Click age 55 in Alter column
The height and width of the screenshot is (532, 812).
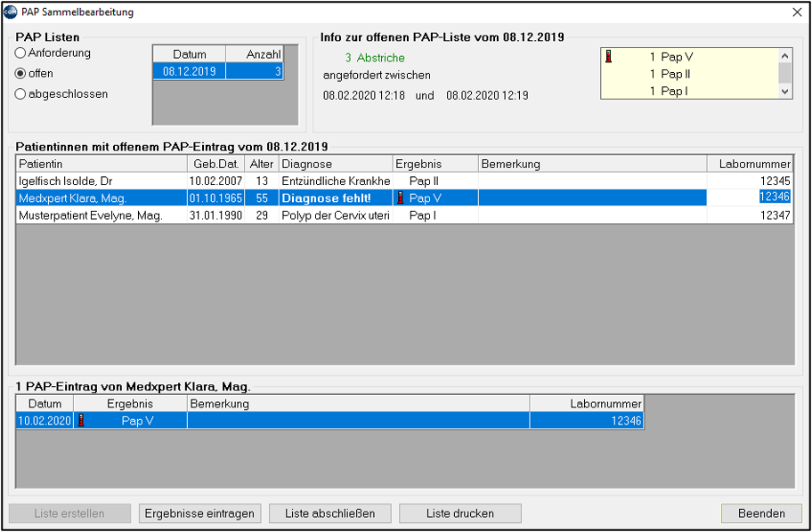pyautogui.click(x=262, y=198)
